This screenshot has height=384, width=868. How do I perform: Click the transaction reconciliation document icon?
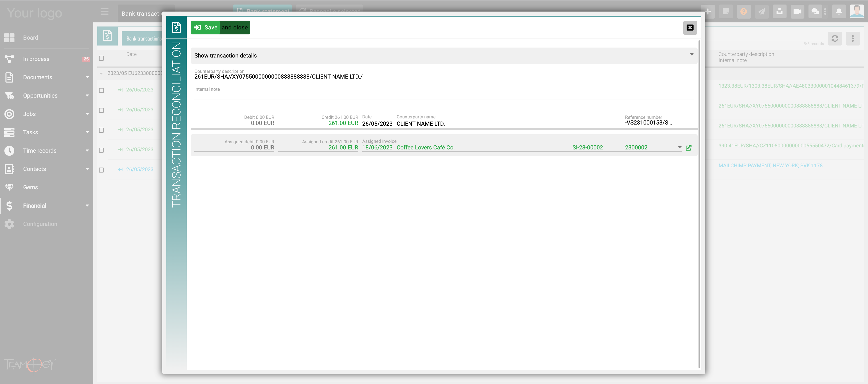[176, 27]
